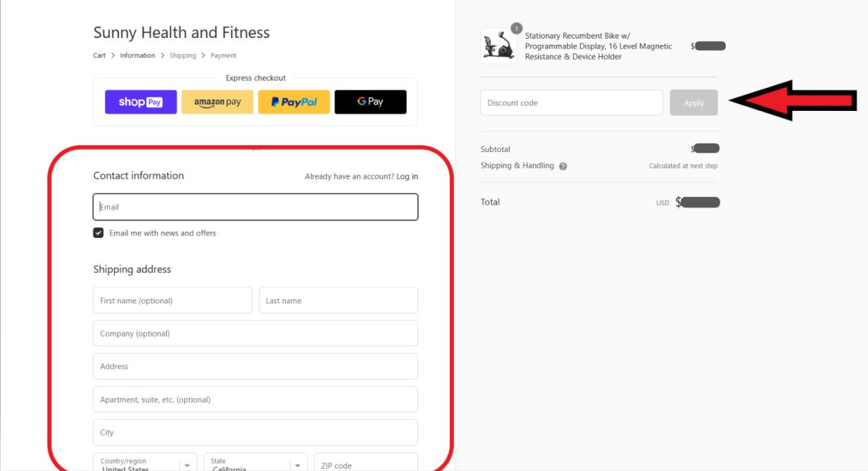
Task: Click the recumbent bike product thumbnail
Action: [x=499, y=46]
